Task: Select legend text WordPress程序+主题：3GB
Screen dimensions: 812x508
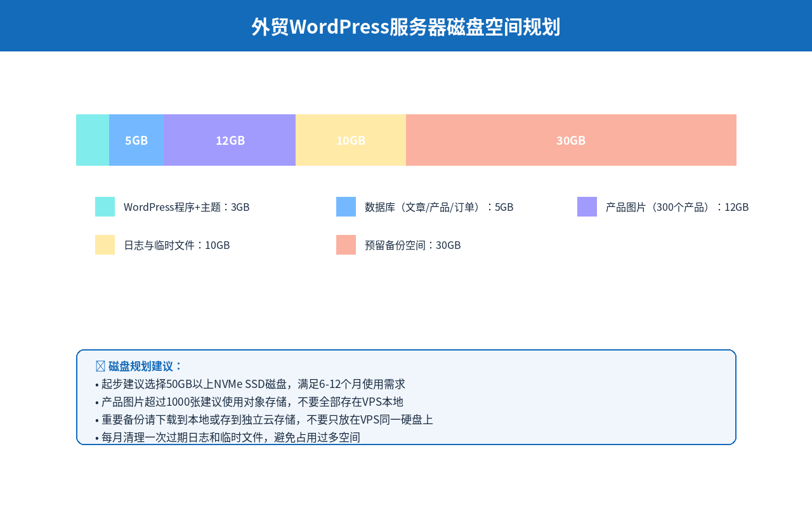Action: coord(187,207)
